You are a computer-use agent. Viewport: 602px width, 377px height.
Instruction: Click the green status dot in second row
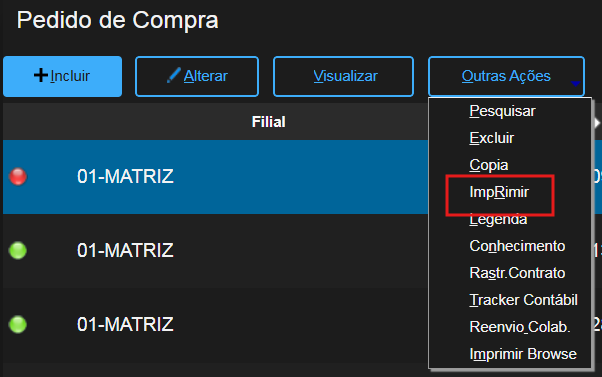click(18, 251)
